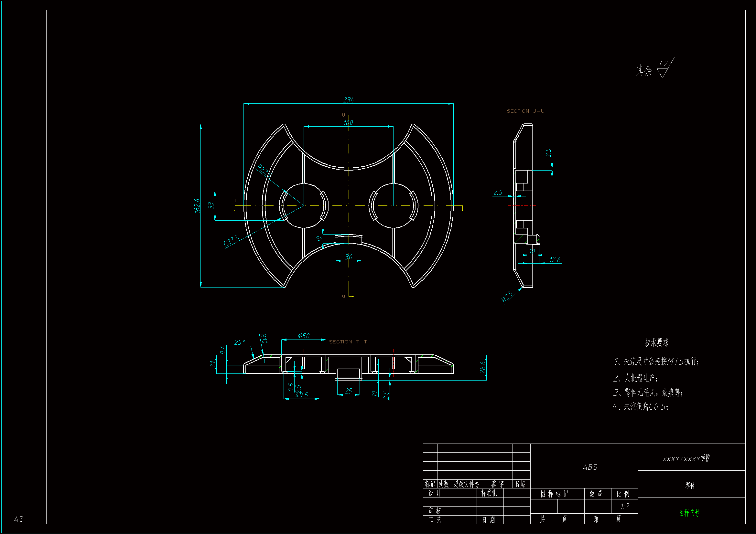Click the 234 overall width dimension
756x534 pixels.
pos(348,100)
